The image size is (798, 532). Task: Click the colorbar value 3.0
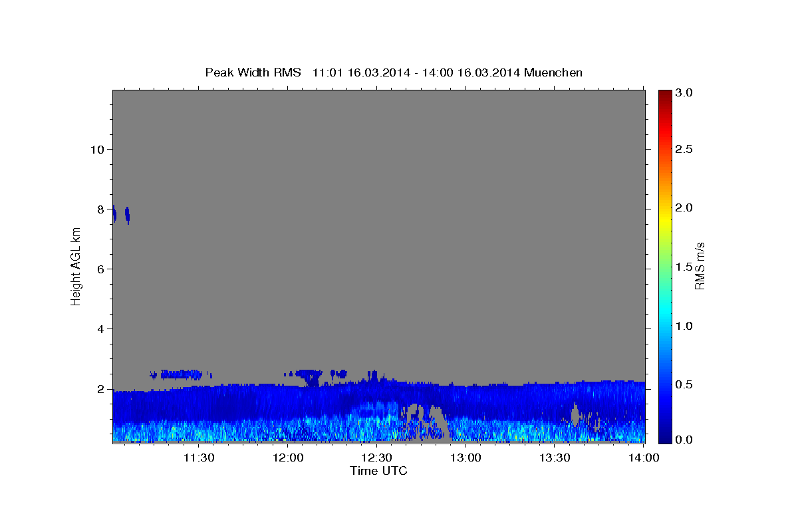tap(684, 93)
